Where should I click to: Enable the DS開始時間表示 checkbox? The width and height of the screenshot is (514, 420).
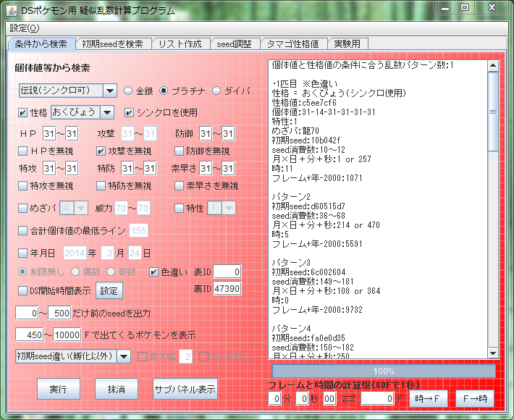coord(22,290)
